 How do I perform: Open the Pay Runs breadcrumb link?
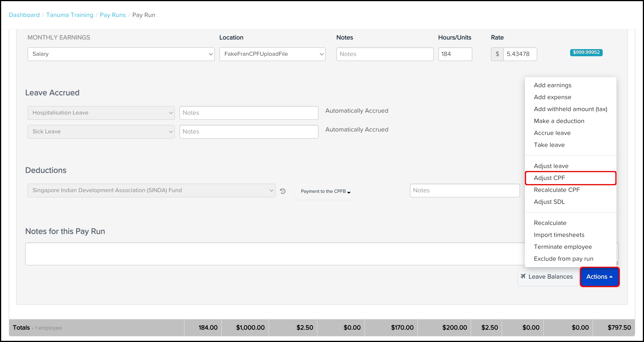[x=112, y=15]
